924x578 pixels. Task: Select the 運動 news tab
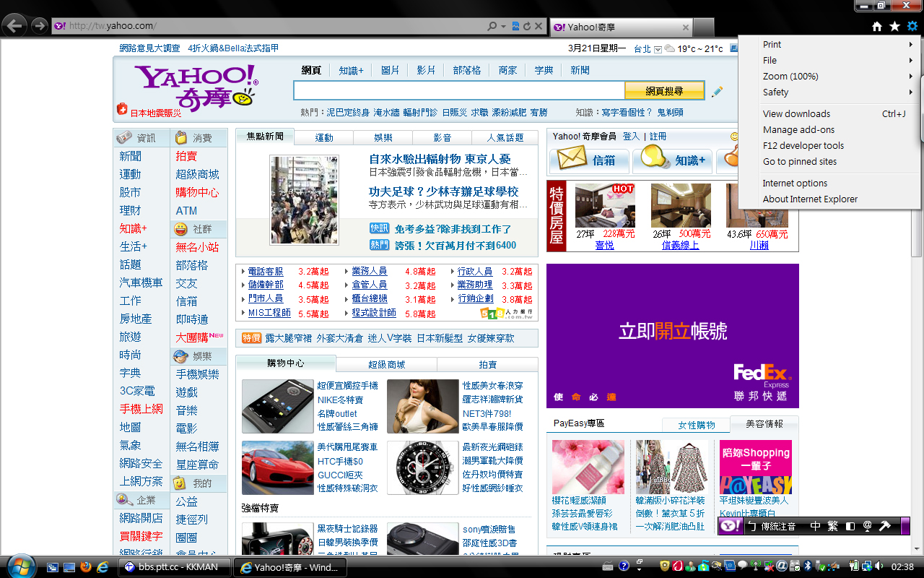(x=324, y=137)
